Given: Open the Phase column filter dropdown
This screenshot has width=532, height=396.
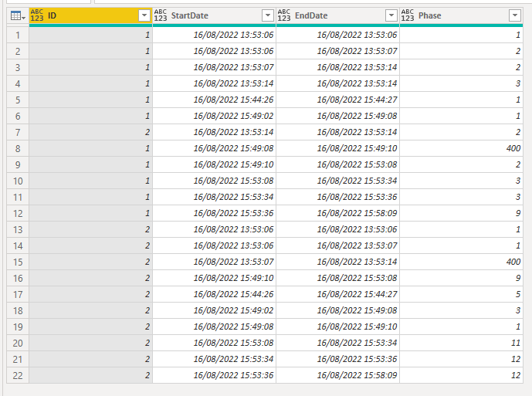Looking at the screenshot, I should click(515, 15).
